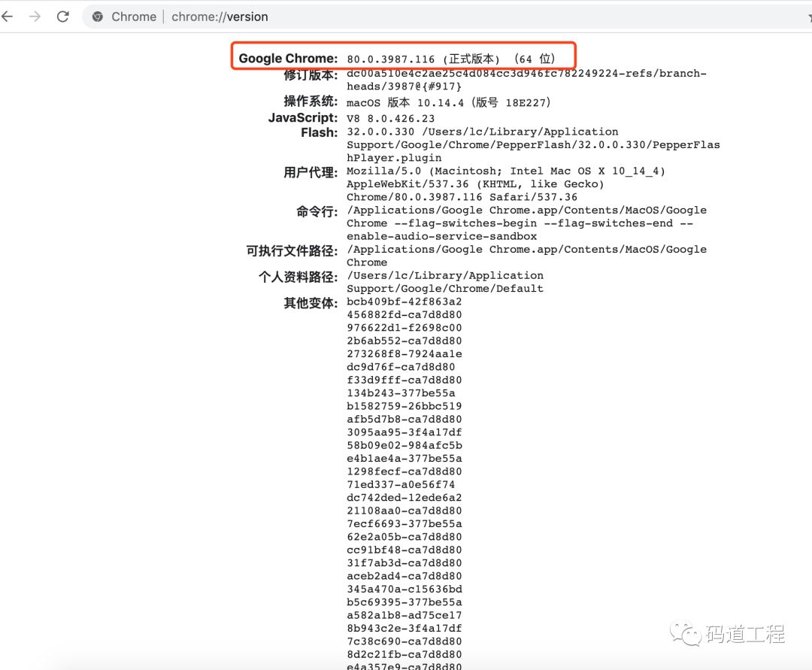Reload the chrome://version page
The width and height of the screenshot is (812, 670).
(63, 16)
